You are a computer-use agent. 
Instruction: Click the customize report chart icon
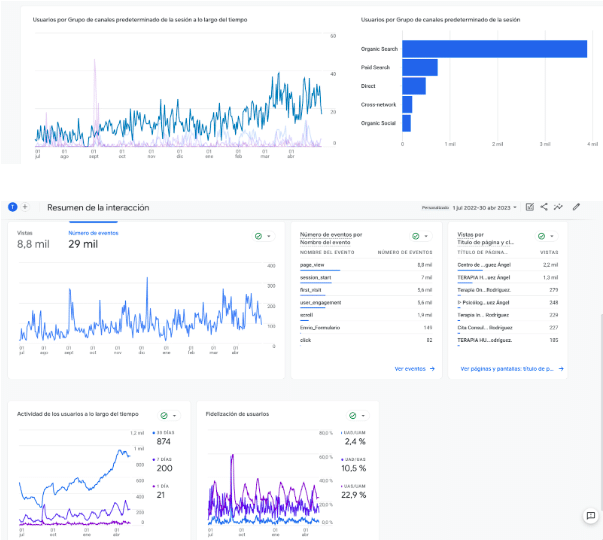[x=530, y=207]
